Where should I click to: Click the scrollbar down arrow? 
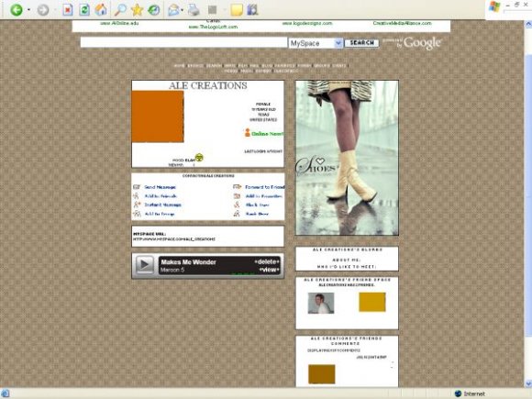(x=528, y=383)
